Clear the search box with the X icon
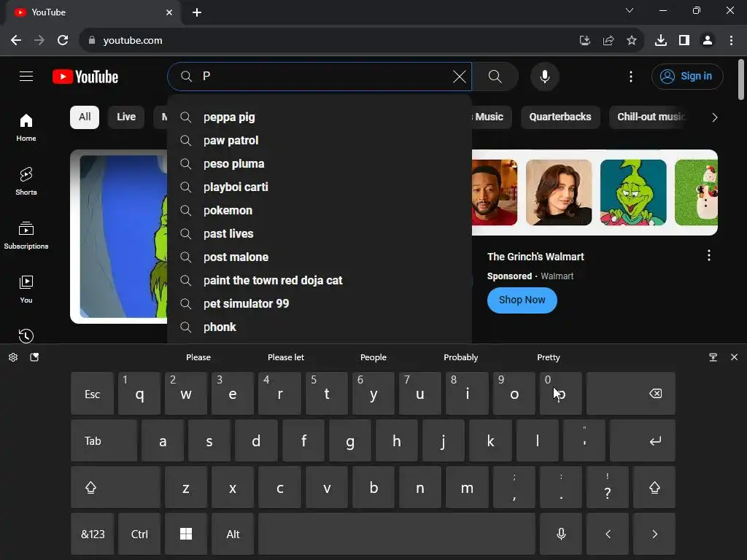The width and height of the screenshot is (747, 560). (x=460, y=76)
